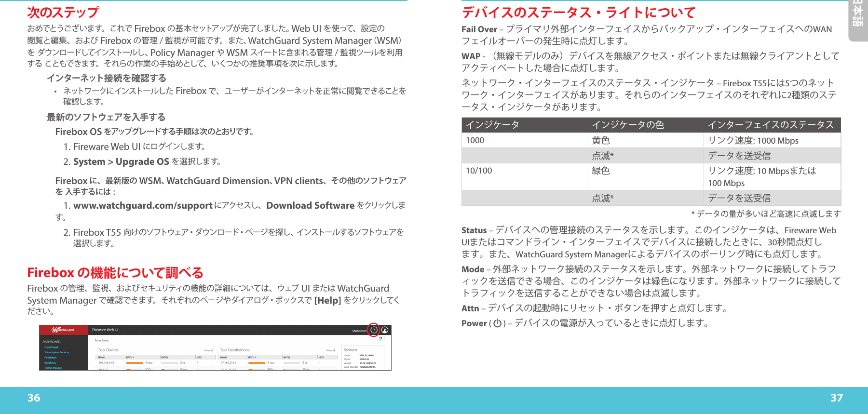
Task: Click the Fireware Web UI title
Action: [x=105, y=330]
